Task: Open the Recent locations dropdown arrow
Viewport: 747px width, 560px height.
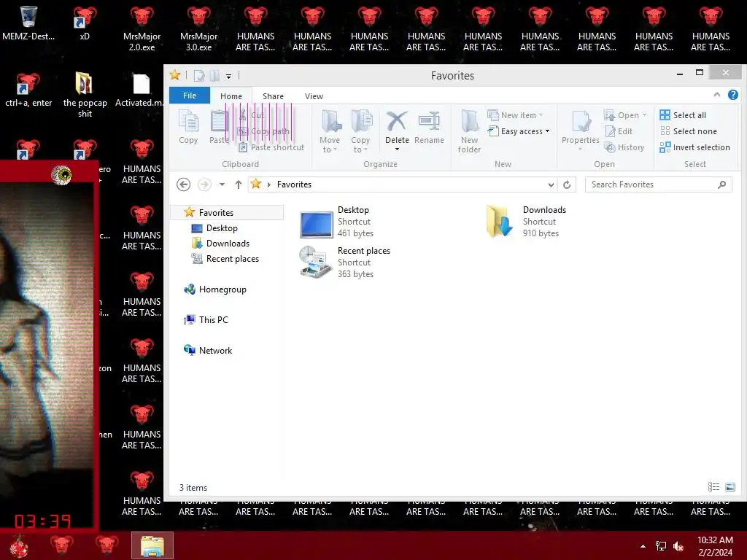Action: (222, 184)
